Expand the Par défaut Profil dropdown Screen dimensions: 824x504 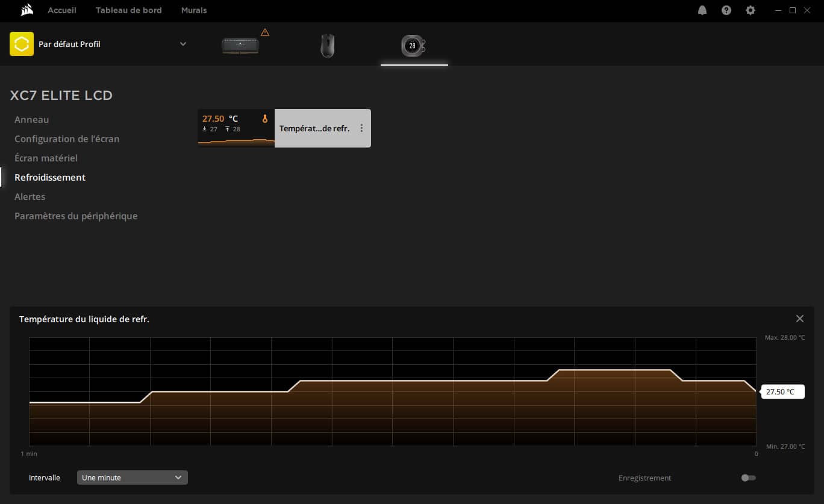coord(183,44)
